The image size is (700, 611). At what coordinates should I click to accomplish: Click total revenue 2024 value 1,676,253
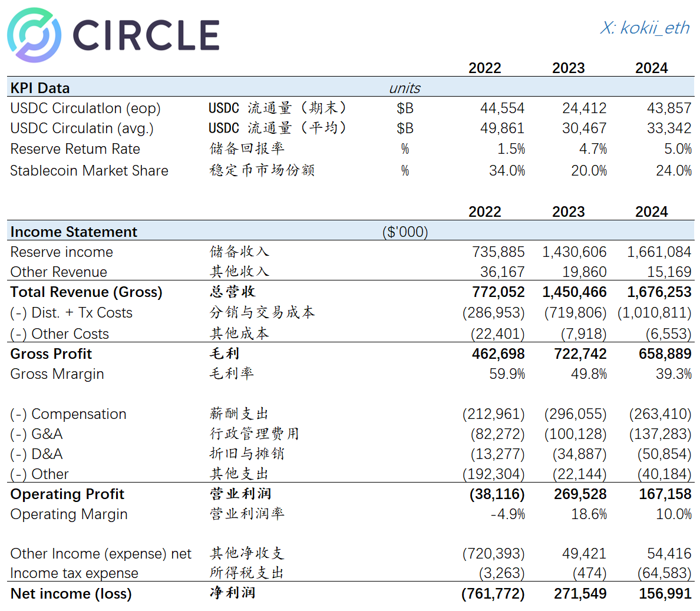659,292
